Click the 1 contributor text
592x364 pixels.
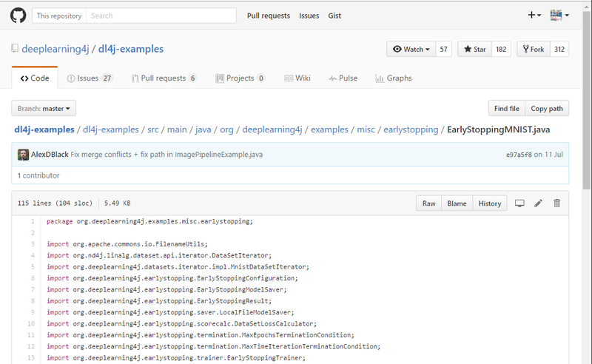click(38, 175)
